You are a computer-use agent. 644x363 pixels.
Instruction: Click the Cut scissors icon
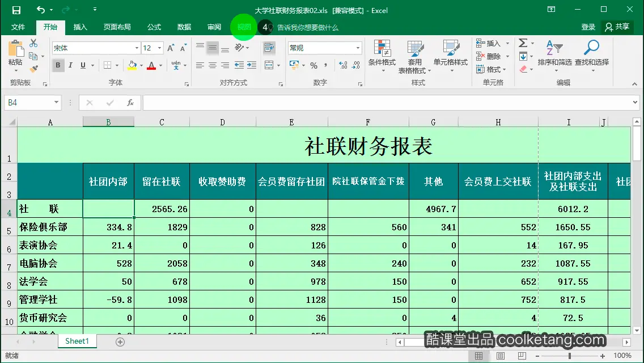click(x=33, y=43)
